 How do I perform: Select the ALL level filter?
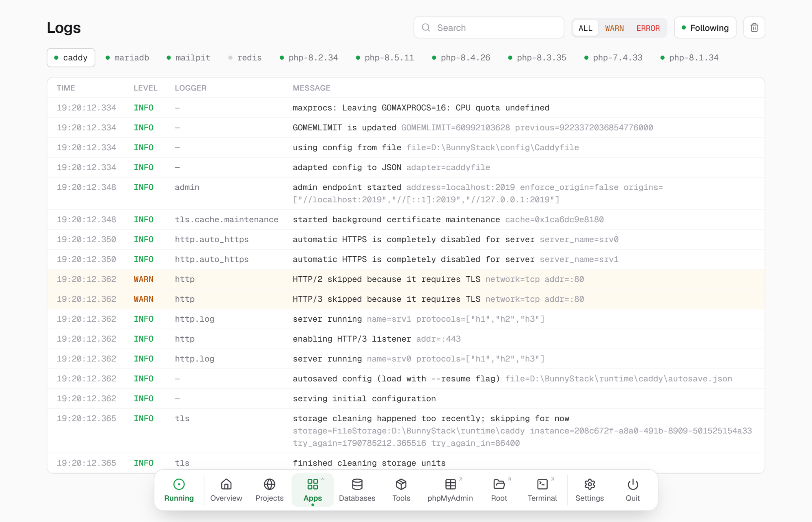(585, 28)
